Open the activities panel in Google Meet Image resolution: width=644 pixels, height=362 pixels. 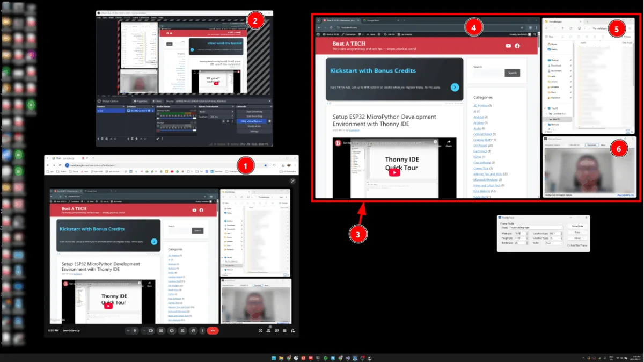coord(286,330)
